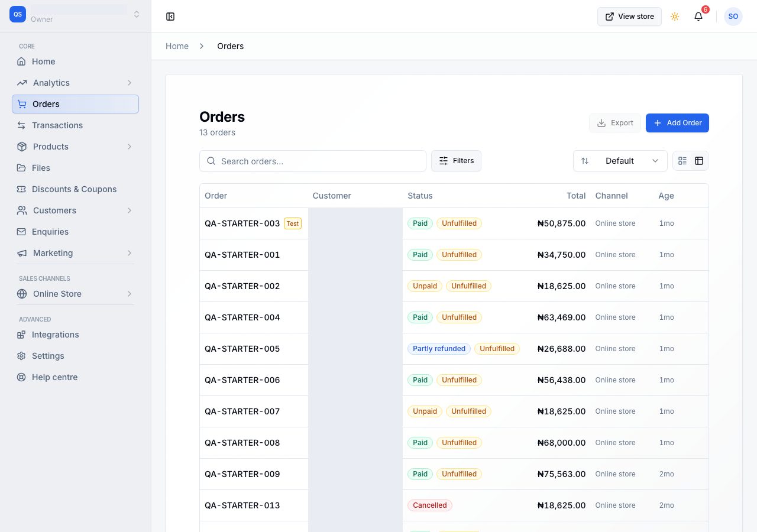Sort by Order column header

(x=216, y=196)
